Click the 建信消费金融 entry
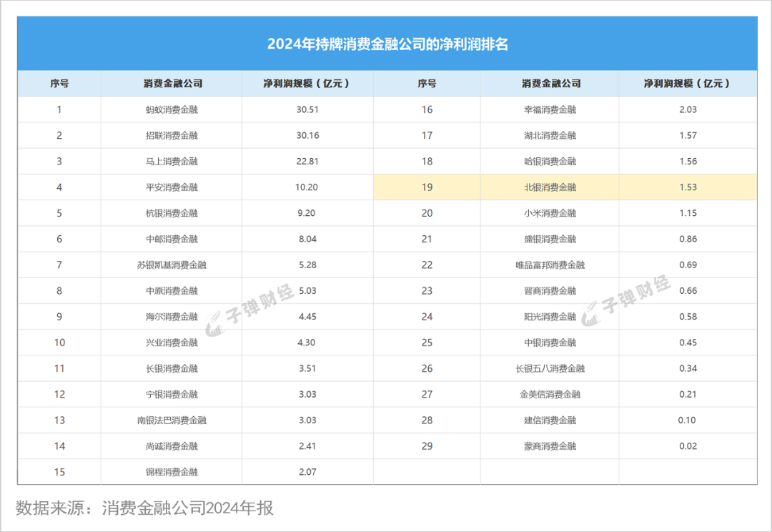Screen dimensions: 772x532 pos(550,420)
